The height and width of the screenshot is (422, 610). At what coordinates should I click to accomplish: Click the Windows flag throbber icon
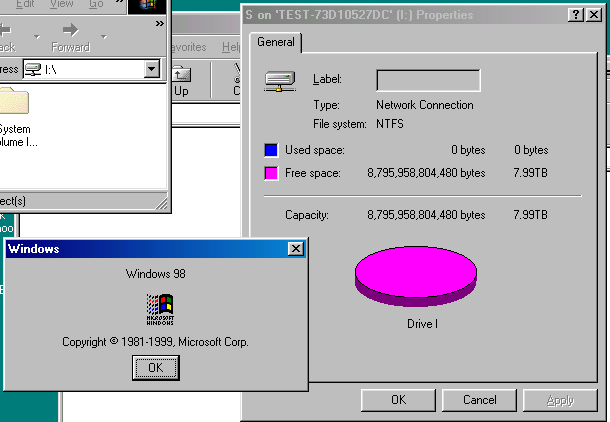click(147, 7)
